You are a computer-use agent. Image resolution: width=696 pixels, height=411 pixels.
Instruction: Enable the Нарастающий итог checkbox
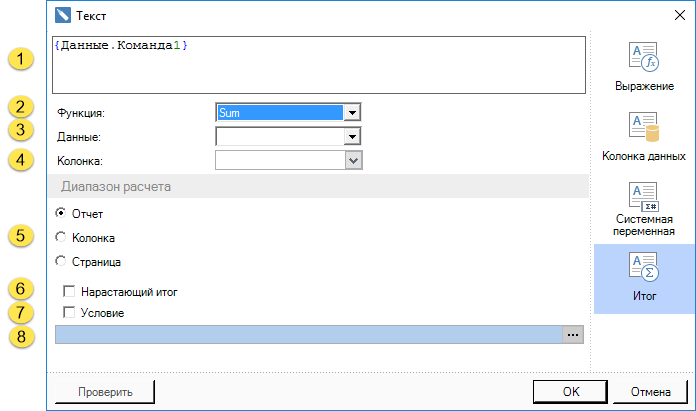pos(69,291)
